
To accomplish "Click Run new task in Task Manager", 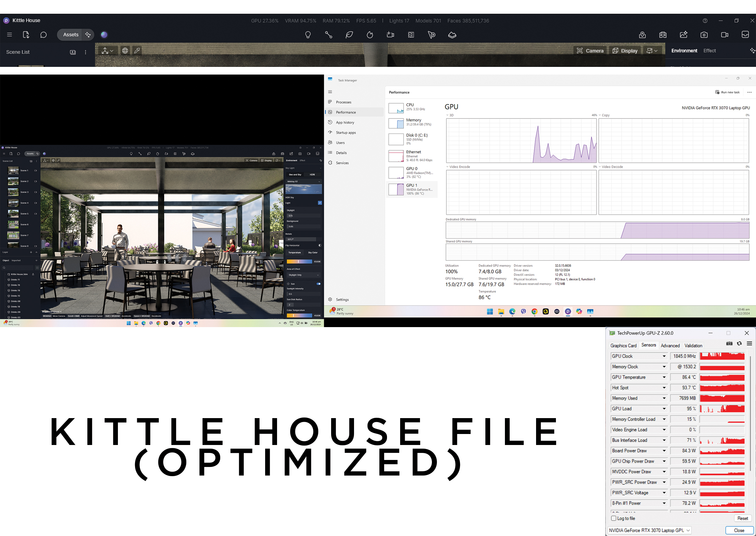I will pyautogui.click(x=727, y=93).
